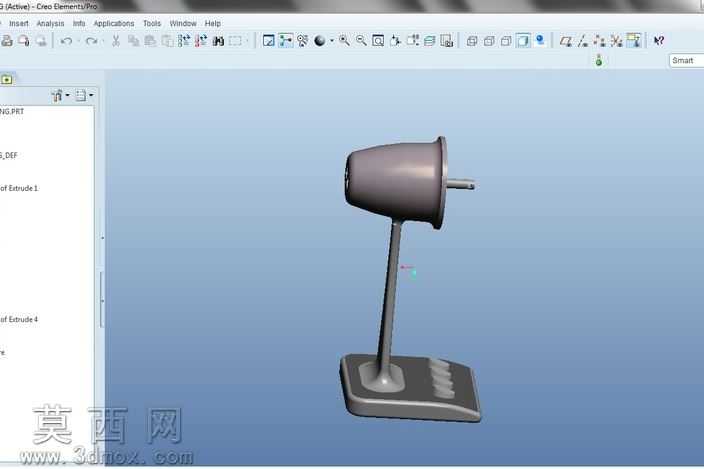
Task: Open the Saved View list icon
Action: click(x=413, y=41)
